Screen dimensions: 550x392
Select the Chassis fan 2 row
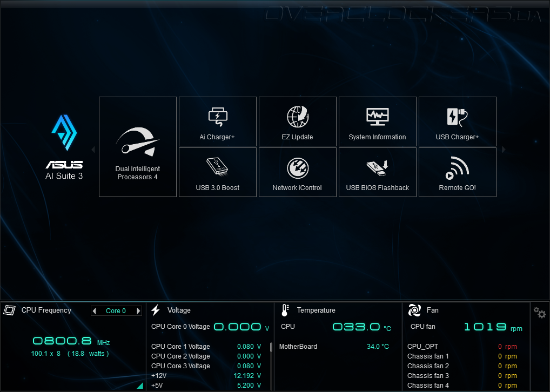[x=462, y=367]
